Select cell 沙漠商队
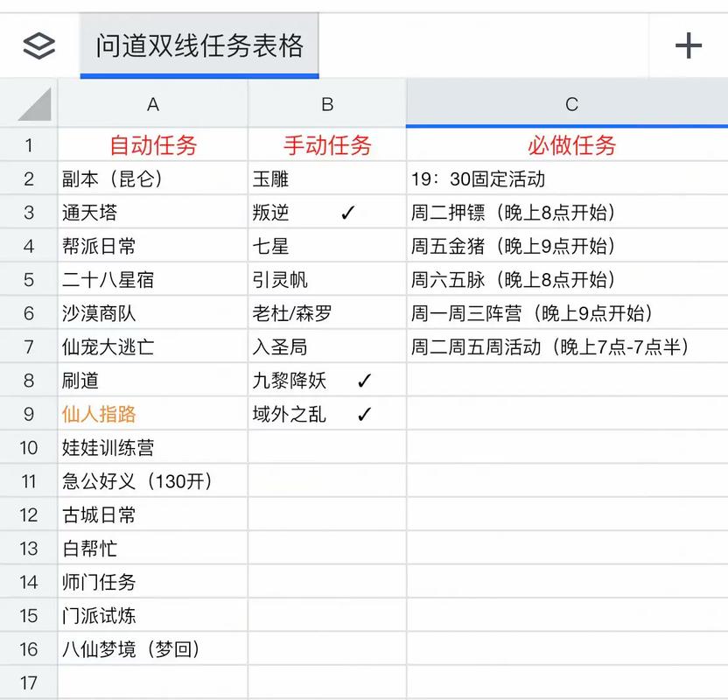This screenshot has height=700, width=728. 153,313
